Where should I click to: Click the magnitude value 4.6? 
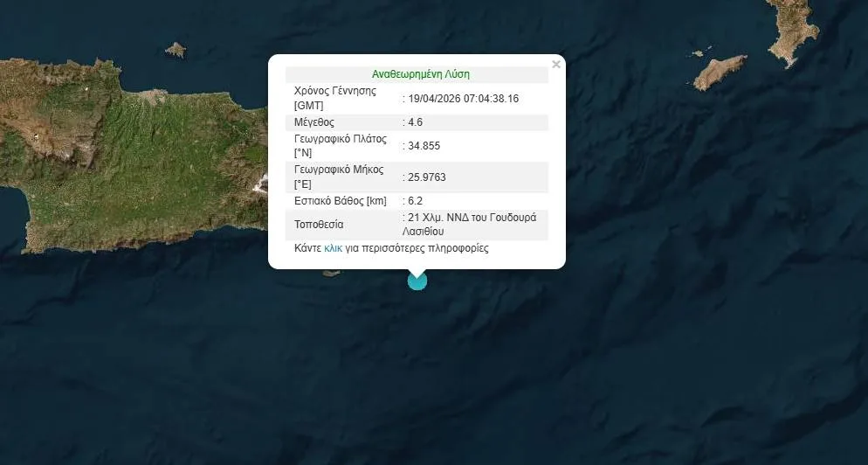pos(415,122)
